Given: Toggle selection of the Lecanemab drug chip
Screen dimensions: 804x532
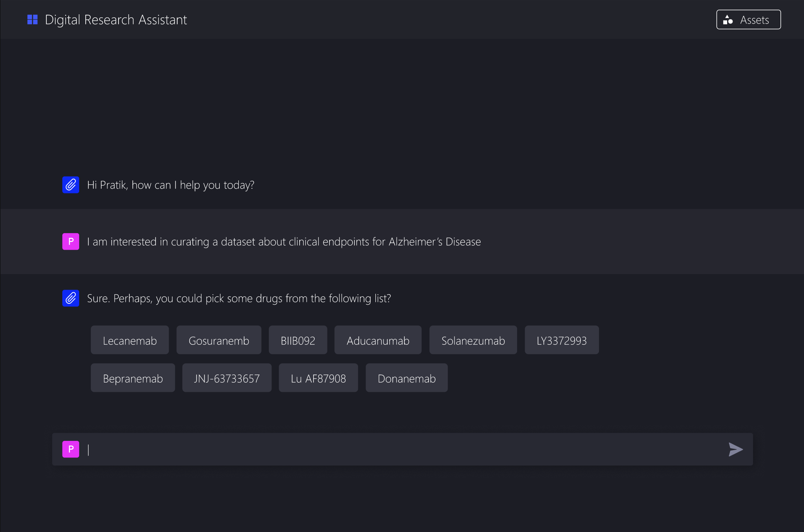Looking at the screenshot, I should coord(130,340).
